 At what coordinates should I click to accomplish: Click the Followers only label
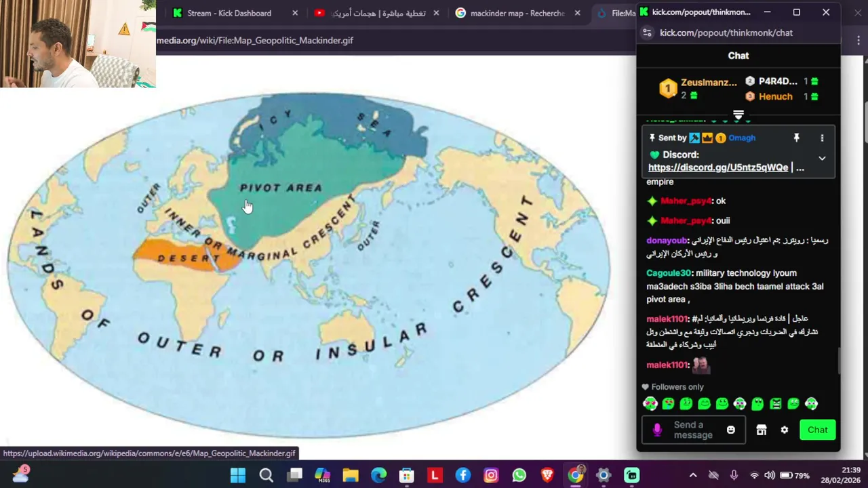677,387
